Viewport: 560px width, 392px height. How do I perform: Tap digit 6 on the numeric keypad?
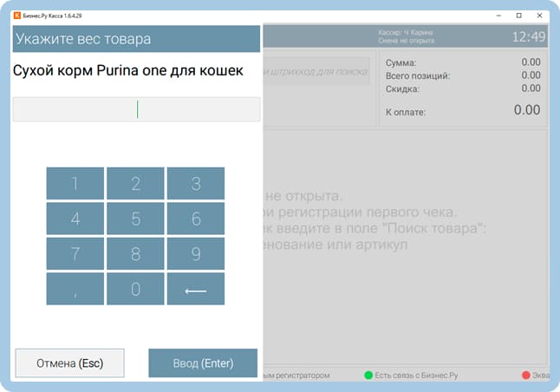[x=196, y=219]
